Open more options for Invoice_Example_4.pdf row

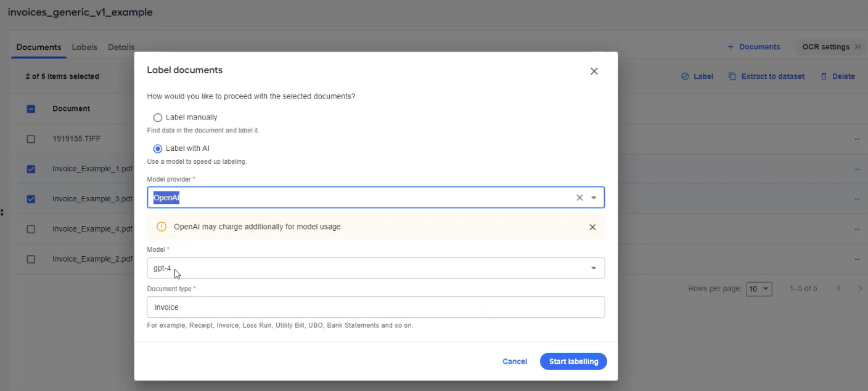coord(857,229)
